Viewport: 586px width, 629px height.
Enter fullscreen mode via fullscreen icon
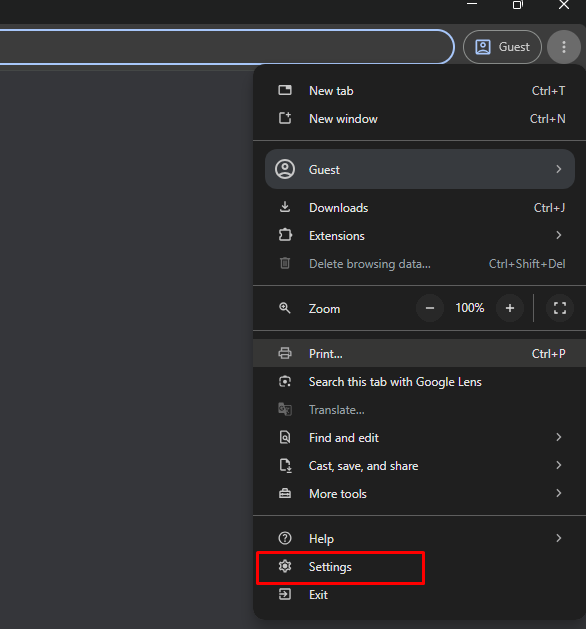point(560,308)
